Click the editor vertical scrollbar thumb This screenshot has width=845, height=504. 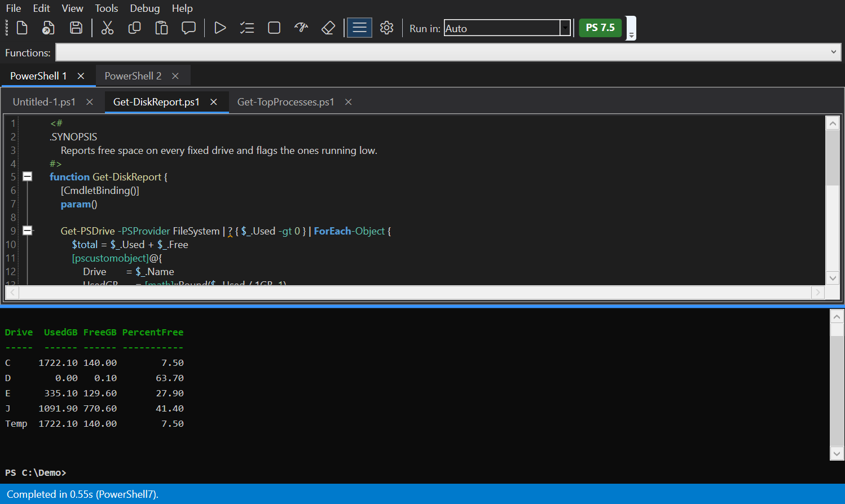833,157
